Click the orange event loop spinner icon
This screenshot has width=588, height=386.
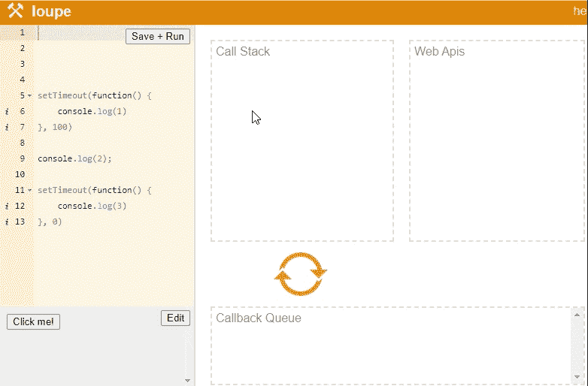click(301, 274)
